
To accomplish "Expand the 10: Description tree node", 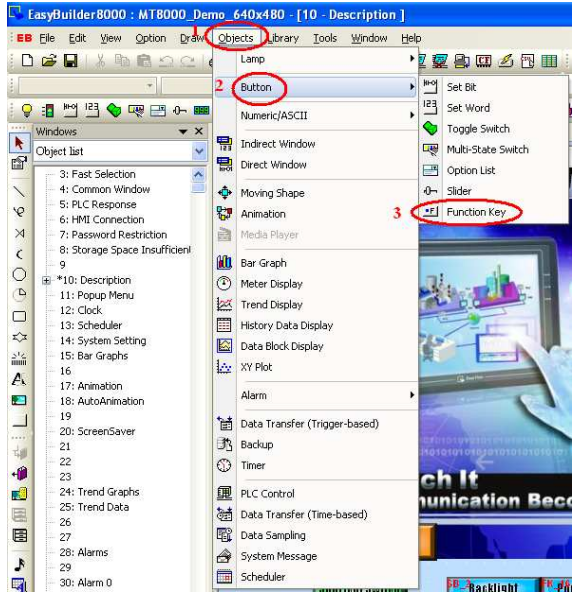I will point(46,280).
